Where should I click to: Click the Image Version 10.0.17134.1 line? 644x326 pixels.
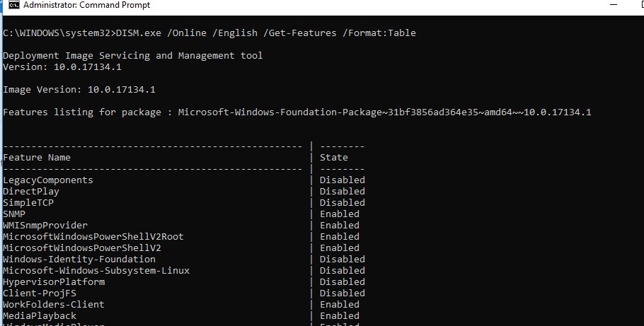point(79,89)
